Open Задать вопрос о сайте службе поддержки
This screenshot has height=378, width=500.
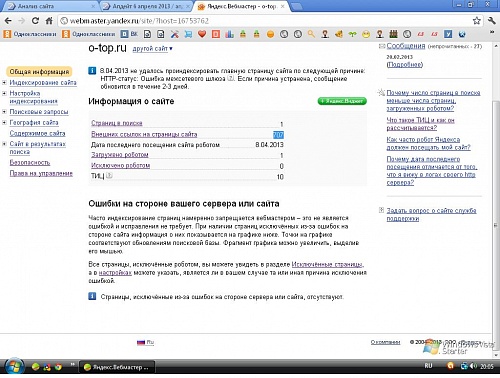click(x=431, y=214)
